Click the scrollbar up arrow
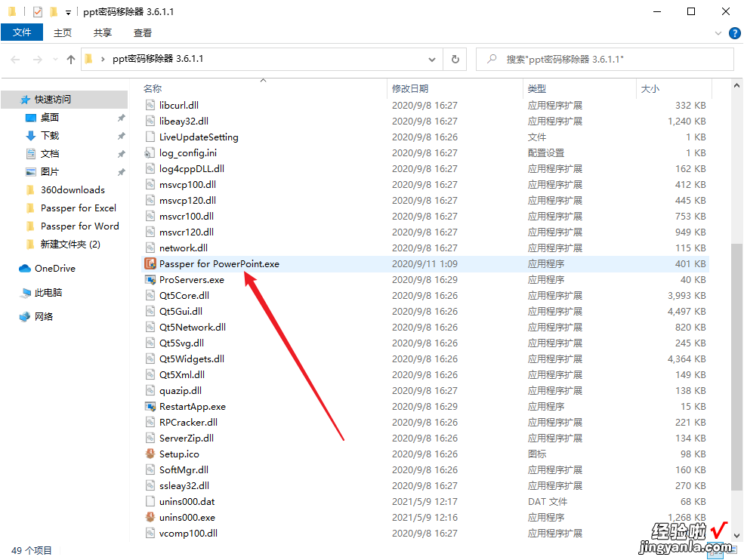 pyautogui.click(x=736, y=86)
